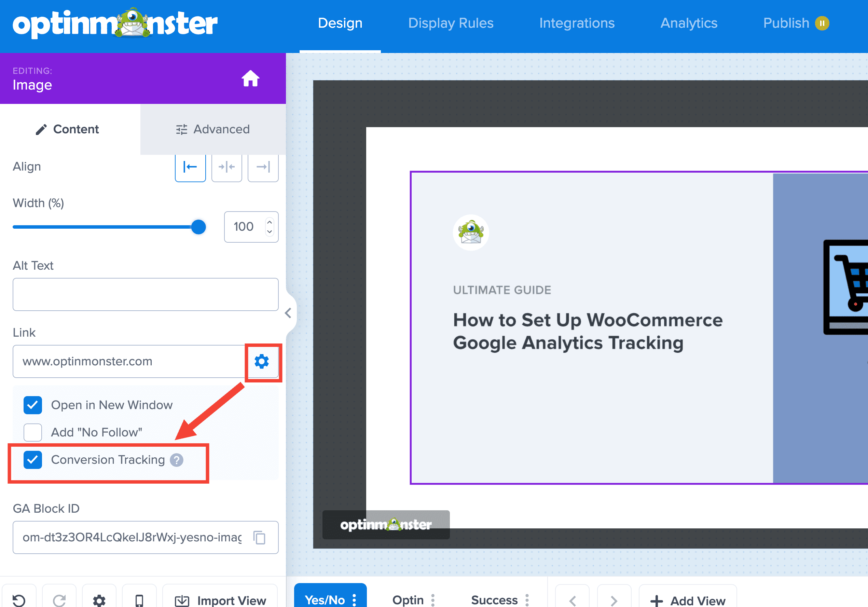Open link settings gear icon
Viewport: 868px width, 607px height.
tap(262, 362)
